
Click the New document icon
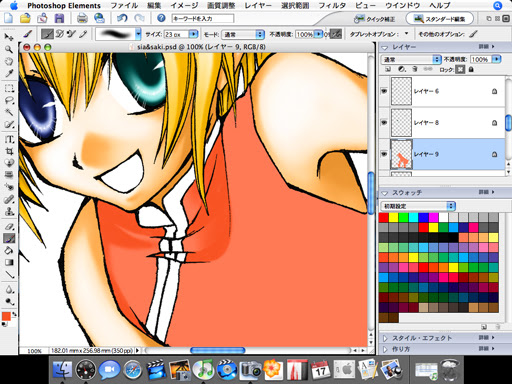[x=9, y=18]
